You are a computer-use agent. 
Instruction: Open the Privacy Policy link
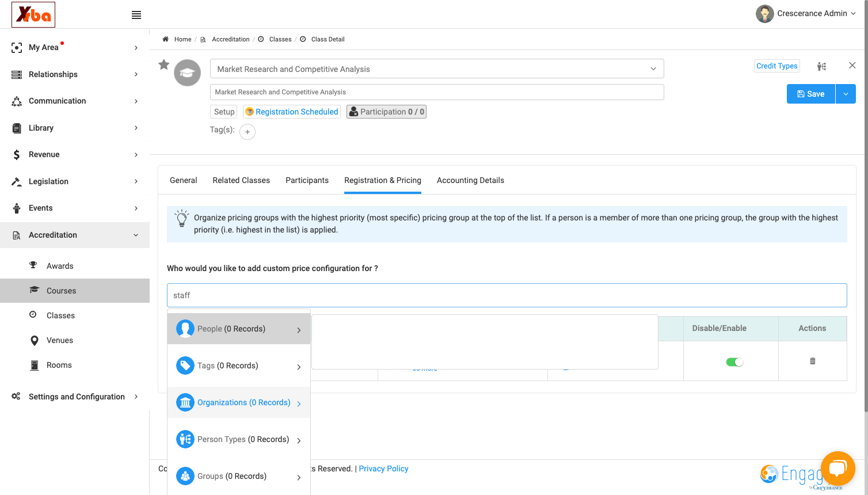[x=383, y=469]
